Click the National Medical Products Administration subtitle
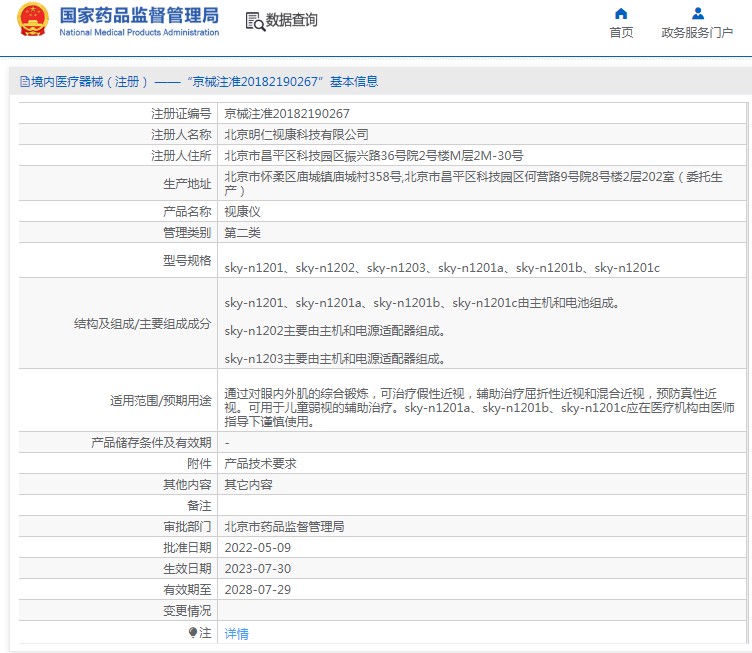This screenshot has height=653, width=752. coord(139,33)
